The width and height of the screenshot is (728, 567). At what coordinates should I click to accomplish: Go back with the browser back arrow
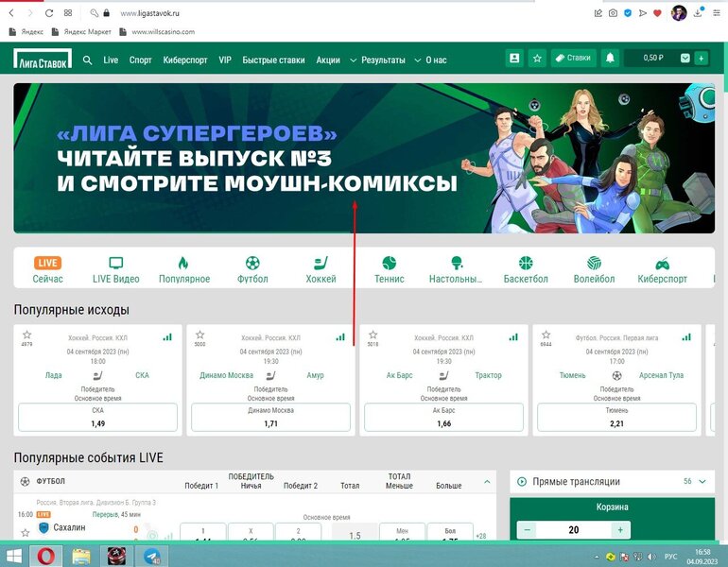[x=11, y=13]
